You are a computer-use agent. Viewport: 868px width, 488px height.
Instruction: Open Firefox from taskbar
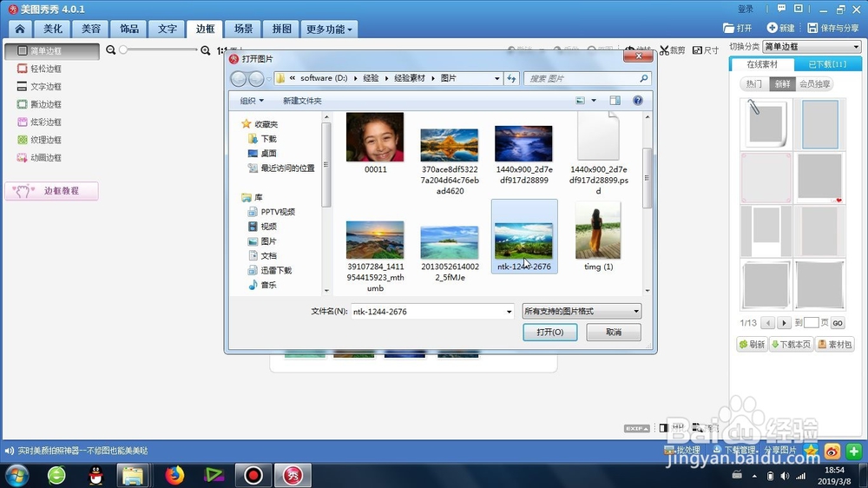(174, 475)
